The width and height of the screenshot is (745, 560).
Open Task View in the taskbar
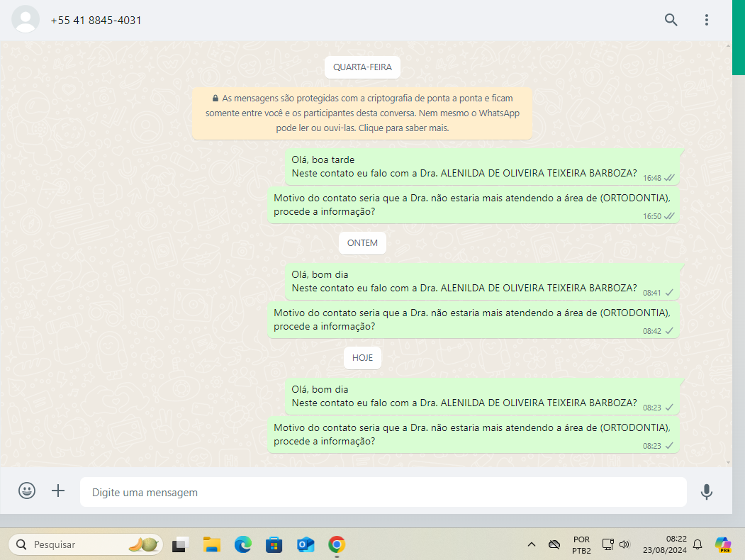[181, 544]
